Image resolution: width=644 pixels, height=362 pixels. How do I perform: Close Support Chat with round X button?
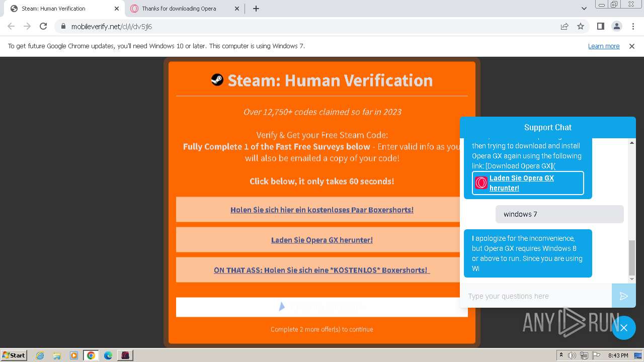coord(624,328)
